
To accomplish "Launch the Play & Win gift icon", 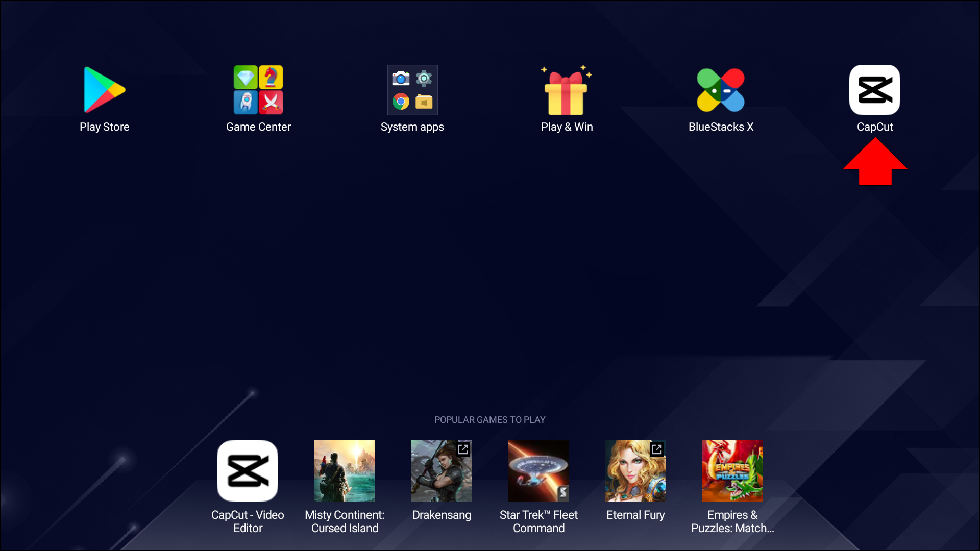I will pyautogui.click(x=567, y=90).
